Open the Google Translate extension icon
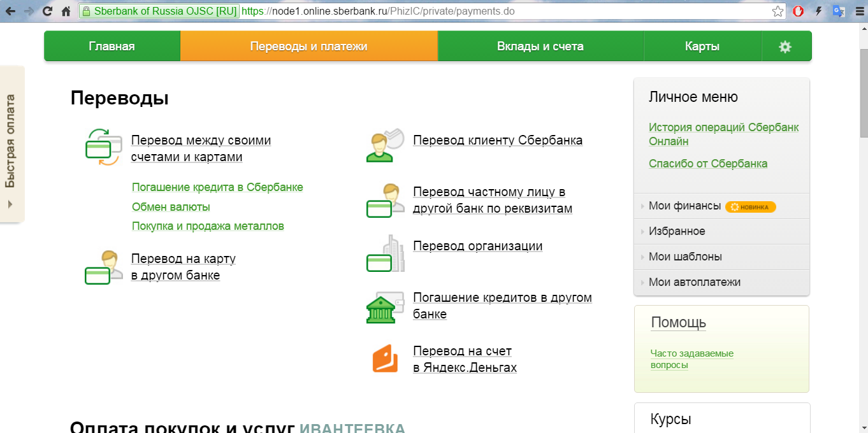Viewport: 868px width, 433px height. (839, 11)
